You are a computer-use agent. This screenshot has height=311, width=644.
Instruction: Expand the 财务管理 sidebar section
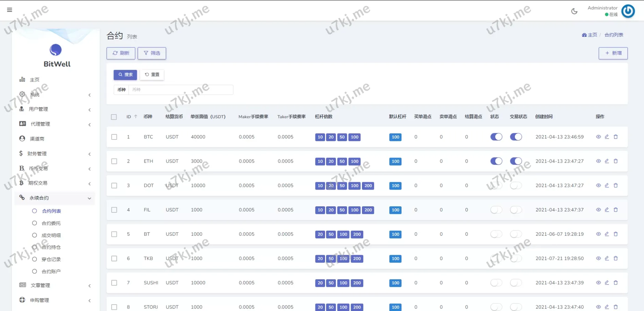click(x=55, y=154)
